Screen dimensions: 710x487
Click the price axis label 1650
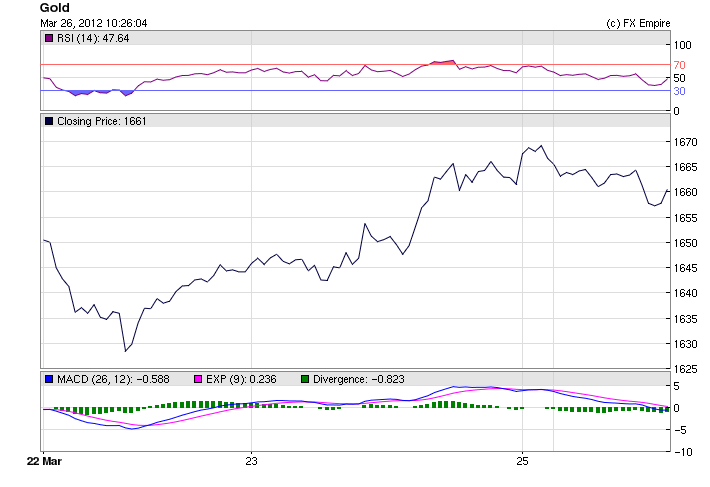tap(686, 243)
